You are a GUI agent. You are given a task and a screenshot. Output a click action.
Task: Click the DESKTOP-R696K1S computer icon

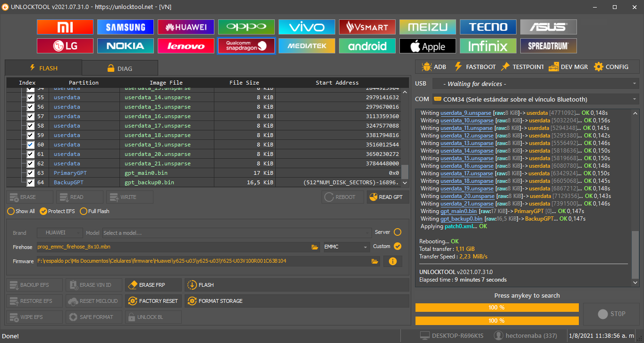[x=424, y=335]
